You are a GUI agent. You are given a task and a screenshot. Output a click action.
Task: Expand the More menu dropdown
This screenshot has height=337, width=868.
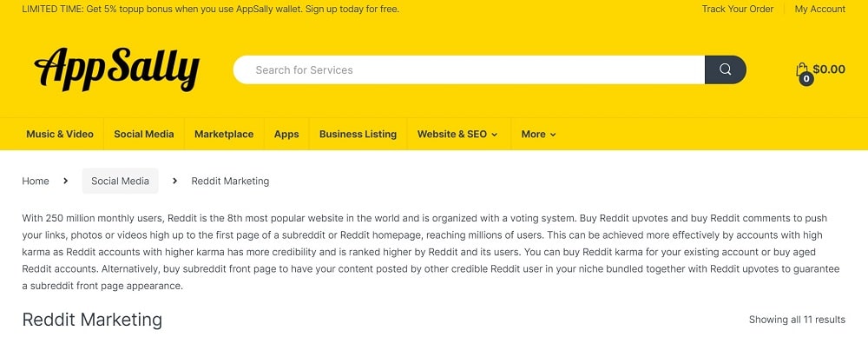point(539,134)
